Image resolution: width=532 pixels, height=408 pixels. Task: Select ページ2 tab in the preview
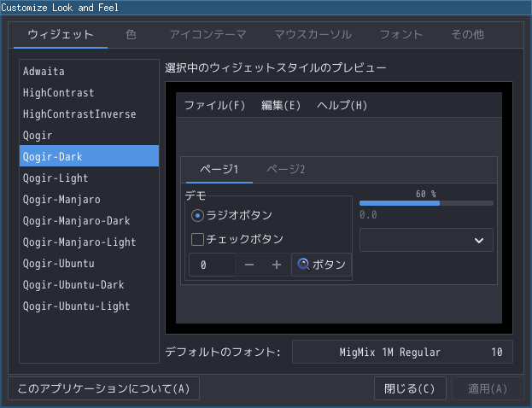[286, 169]
